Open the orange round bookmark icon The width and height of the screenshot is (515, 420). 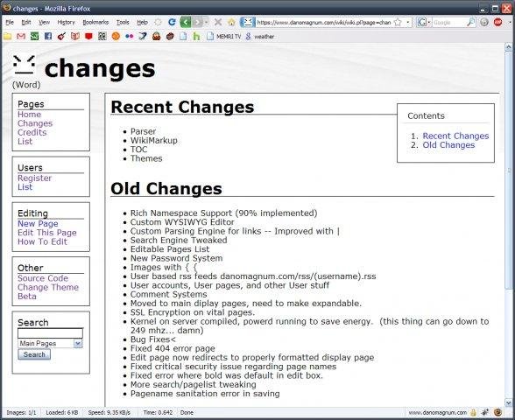(x=116, y=36)
